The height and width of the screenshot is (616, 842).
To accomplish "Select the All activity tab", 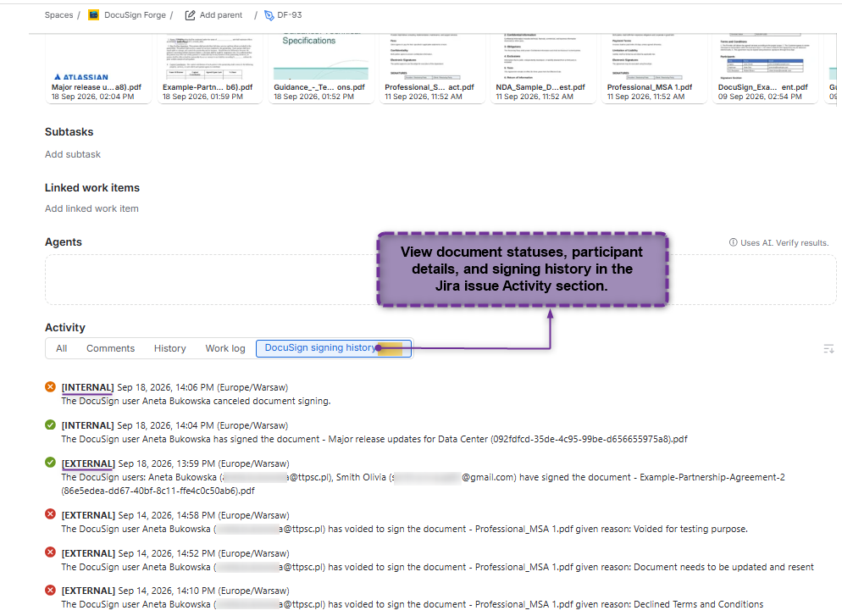I will pyautogui.click(x=61, y=348).
